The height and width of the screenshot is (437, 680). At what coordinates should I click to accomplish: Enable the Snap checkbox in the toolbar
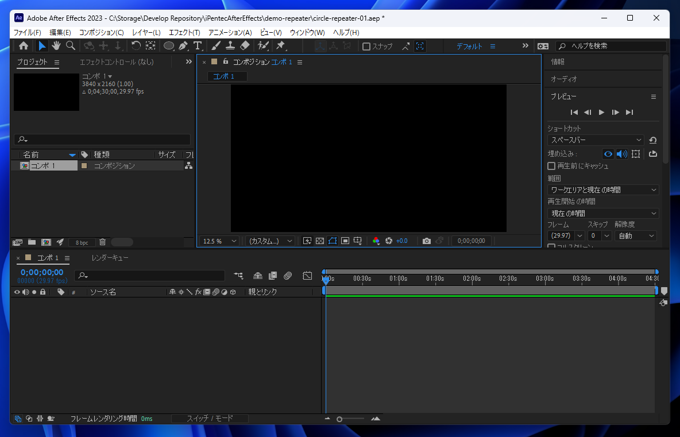(x=367, y=46)
